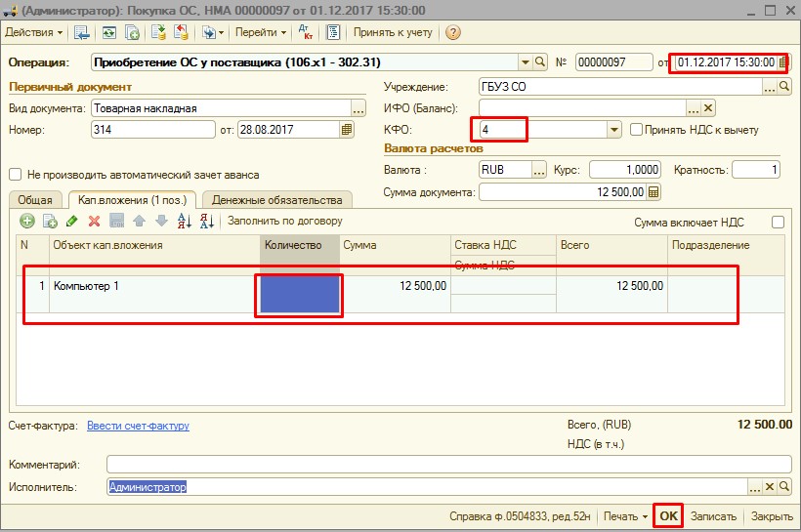
Task: Enable Принять НДС к вычету checkbox
Action: click(x=637, y=129)
